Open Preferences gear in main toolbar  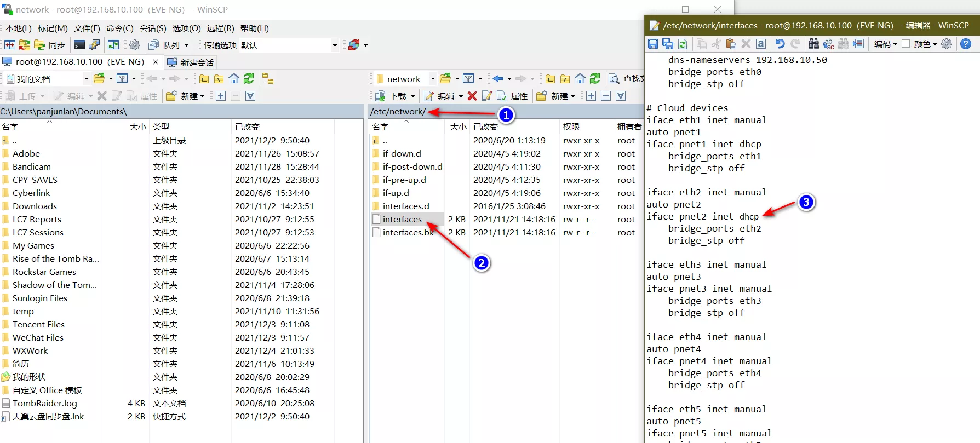(x=135, y=45)
